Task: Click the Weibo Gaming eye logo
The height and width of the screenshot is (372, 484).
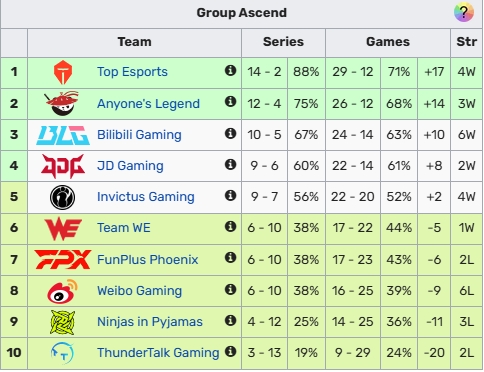Action: [x=62, y=291]
